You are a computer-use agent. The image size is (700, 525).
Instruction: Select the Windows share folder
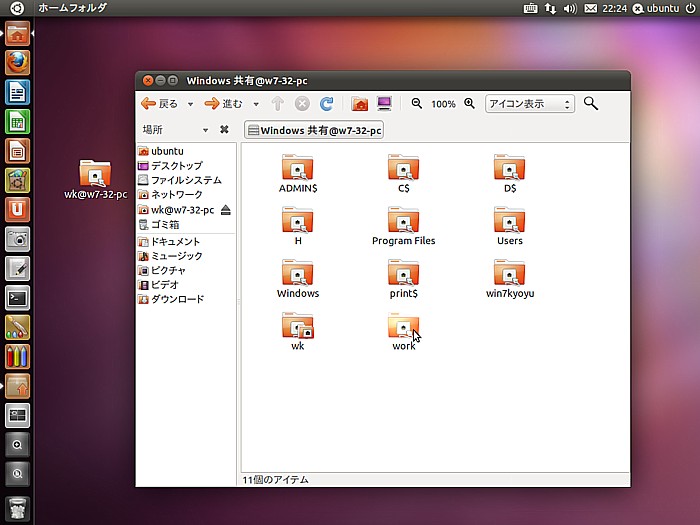298,279
